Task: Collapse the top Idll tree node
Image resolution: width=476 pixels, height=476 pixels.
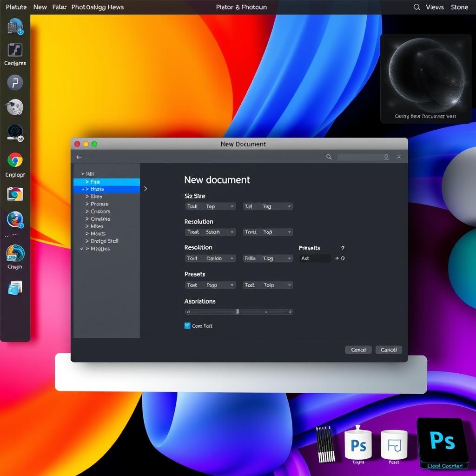Action: (83, 174)
